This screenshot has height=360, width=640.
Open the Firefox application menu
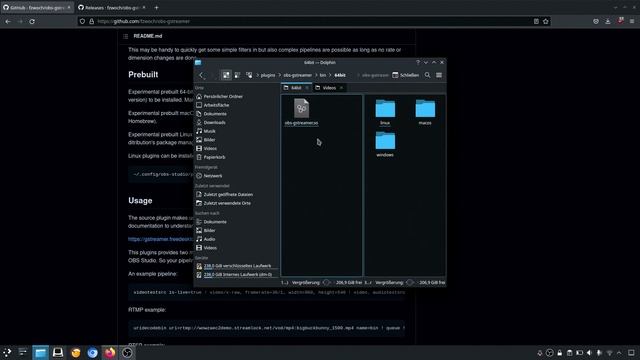click(x=632, y=21)
